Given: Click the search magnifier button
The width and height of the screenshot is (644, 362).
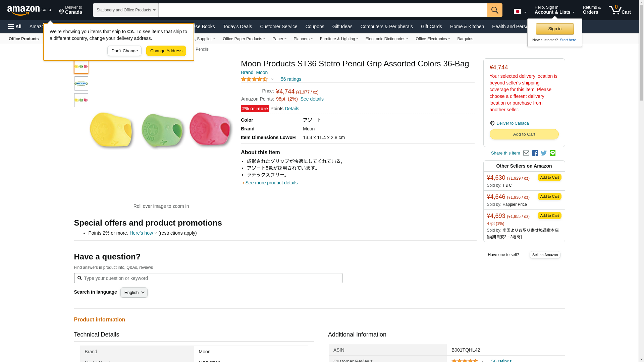Looking at the screenshot, I should pyautogui.click(x=495, y=10).
